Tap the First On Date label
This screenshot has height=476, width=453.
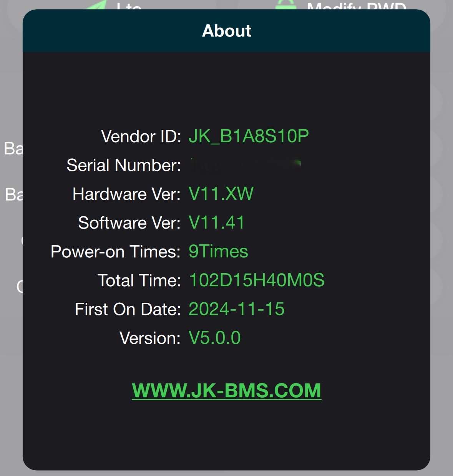(x=128, y=309)
